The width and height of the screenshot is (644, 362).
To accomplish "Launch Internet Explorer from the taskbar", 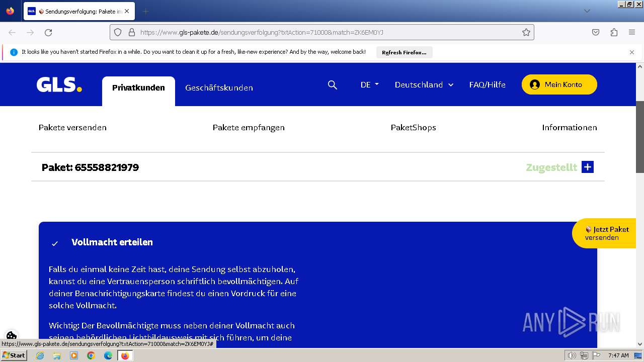I will tap(40, 355).
